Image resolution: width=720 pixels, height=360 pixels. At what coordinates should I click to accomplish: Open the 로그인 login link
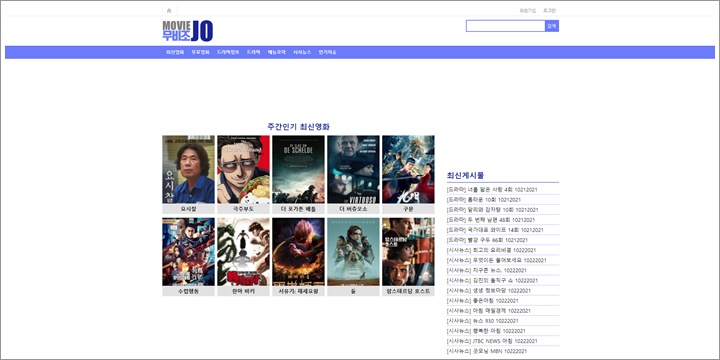(x=550, y=11)
